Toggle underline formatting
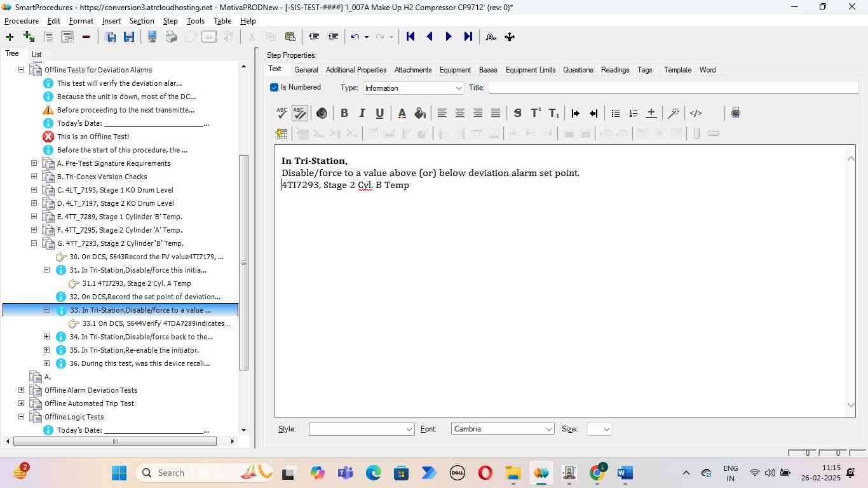Image resolution: width=868 pixels, height=488 pixels. tap(379, 113)
